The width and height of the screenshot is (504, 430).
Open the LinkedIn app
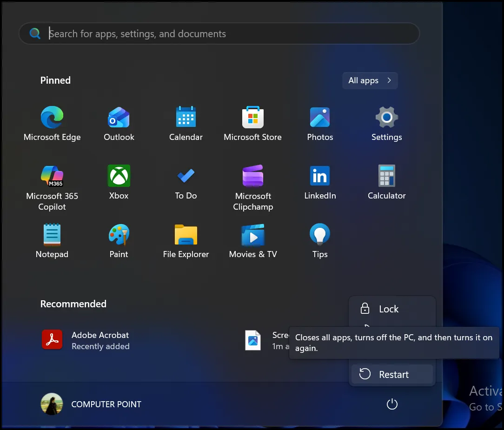[x=320, y=182]
